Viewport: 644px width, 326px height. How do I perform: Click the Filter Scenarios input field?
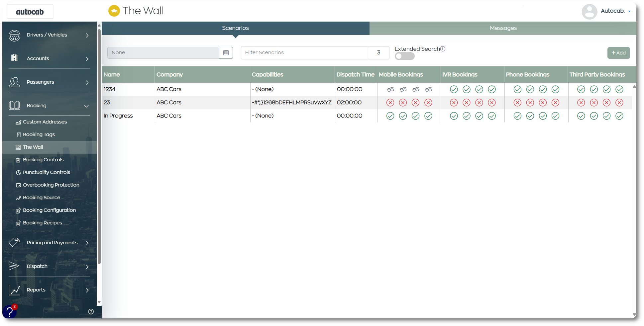click(304, 53)
